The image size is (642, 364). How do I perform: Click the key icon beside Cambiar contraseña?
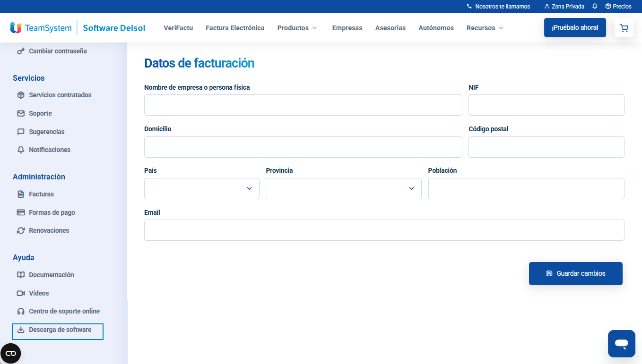[21, 51]
